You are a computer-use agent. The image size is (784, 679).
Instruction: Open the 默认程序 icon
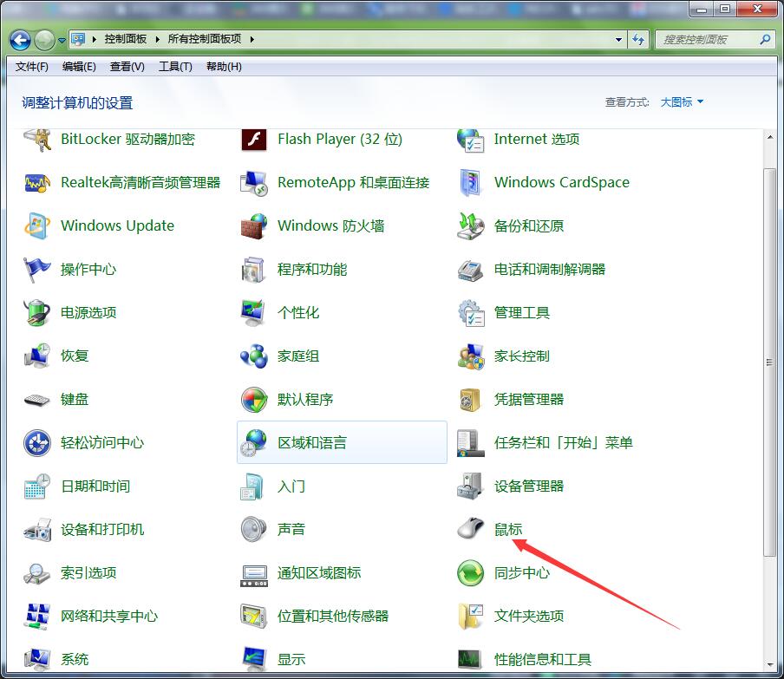point(254,400)
